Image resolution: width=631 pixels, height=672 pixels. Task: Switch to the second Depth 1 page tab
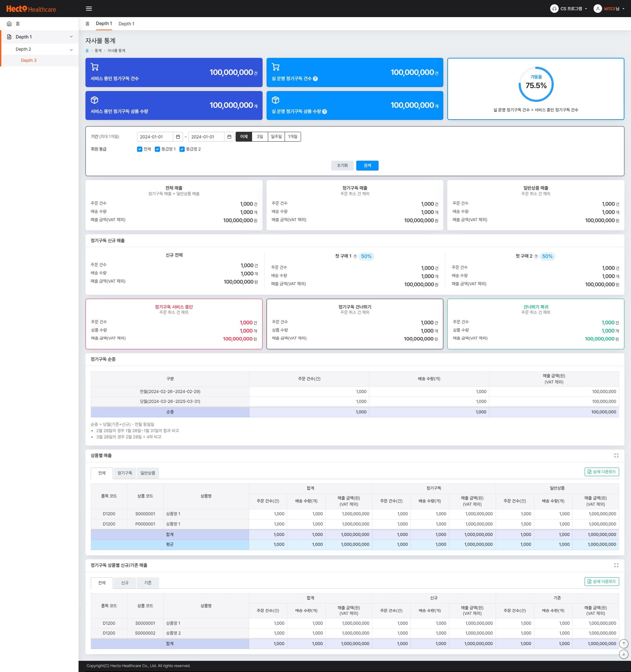tap(127, 24)
